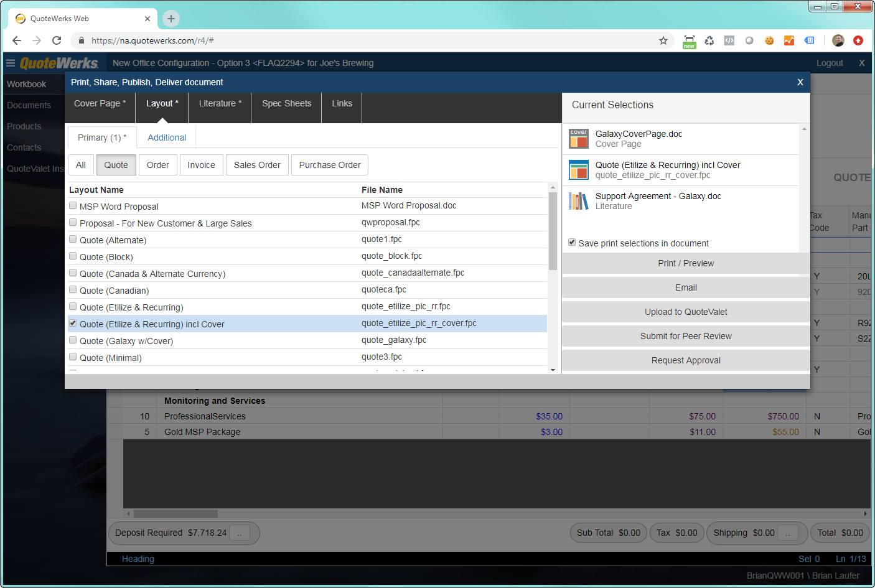Image resolution: width=875 pixels, height=588 pixels.
Task: Filter layouts by Order
Action: click(158, 165)
